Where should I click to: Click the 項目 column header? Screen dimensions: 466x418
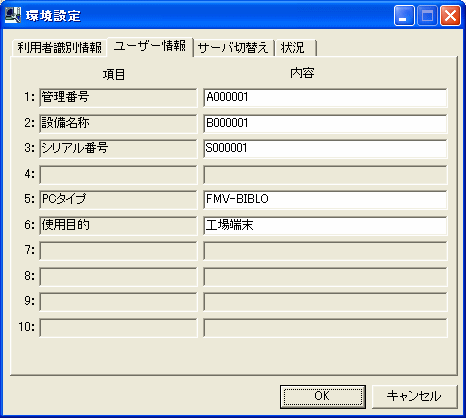point(114,74)
